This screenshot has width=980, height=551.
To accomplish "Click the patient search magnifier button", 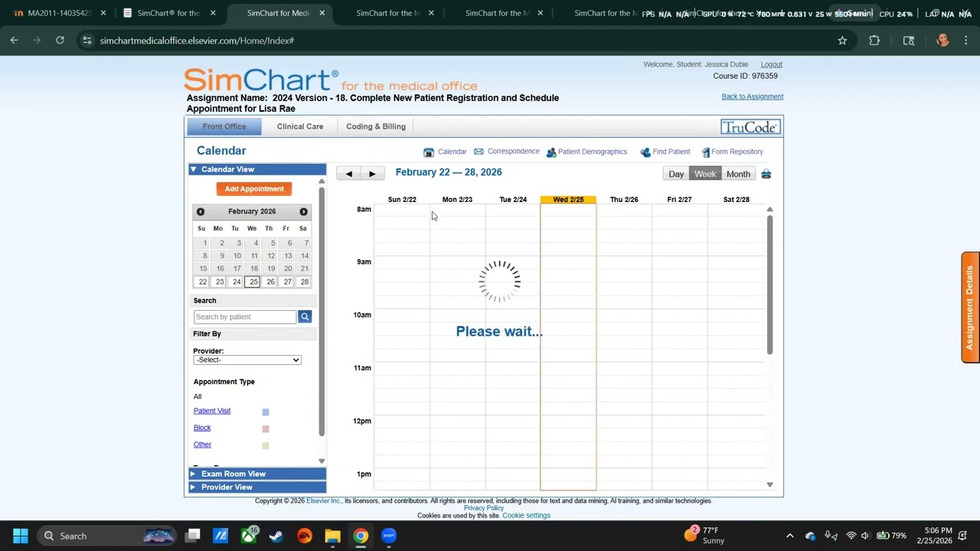I will 305,317.
